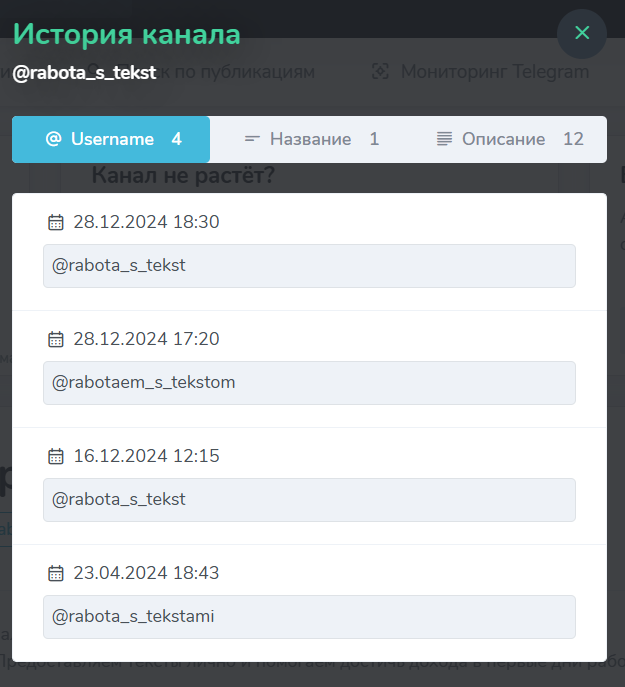Screen dimensions: 625x687
Task: Click calendar icon next to 28.12.2024 17:20
Action: pos(56,339)
